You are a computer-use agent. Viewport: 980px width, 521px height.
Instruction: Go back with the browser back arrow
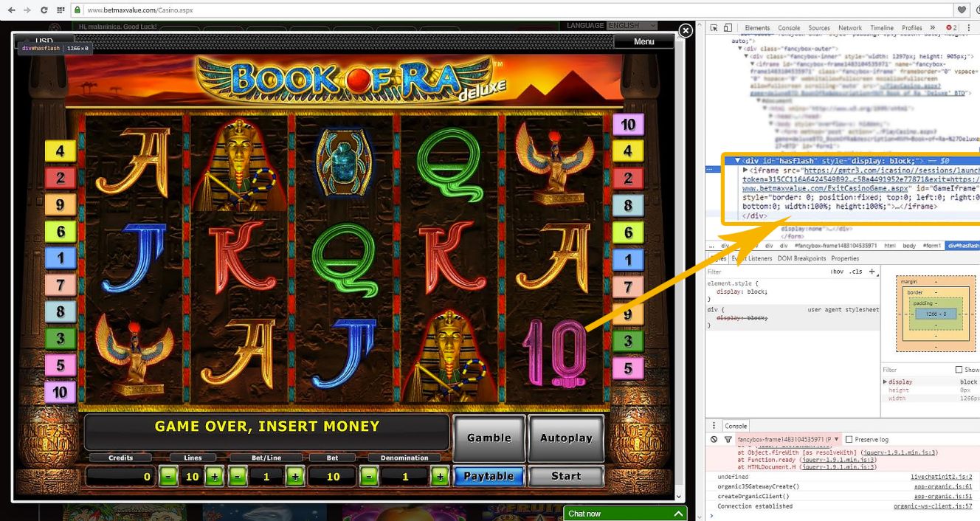[x=11, y=10]
